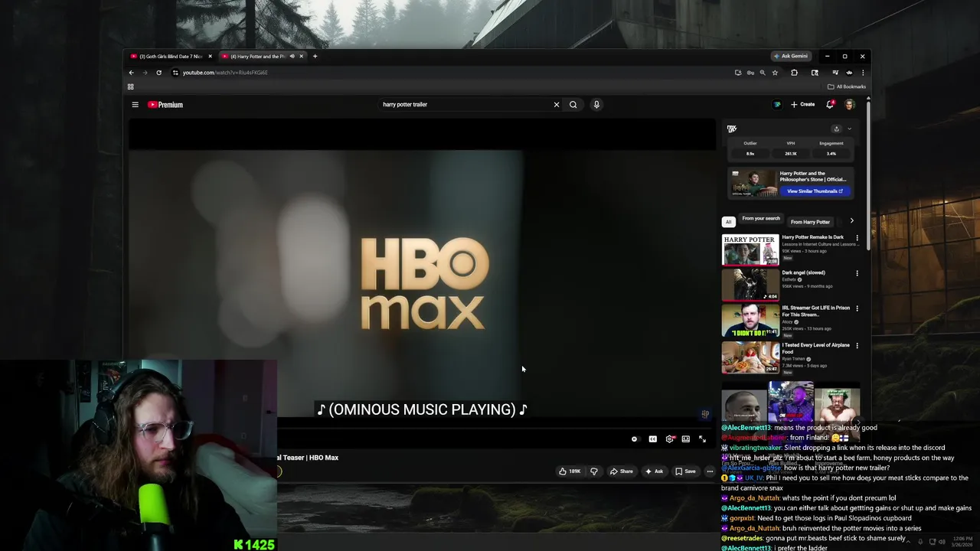
Task: Select the 'All' filter chip
Action: [728, 222]
